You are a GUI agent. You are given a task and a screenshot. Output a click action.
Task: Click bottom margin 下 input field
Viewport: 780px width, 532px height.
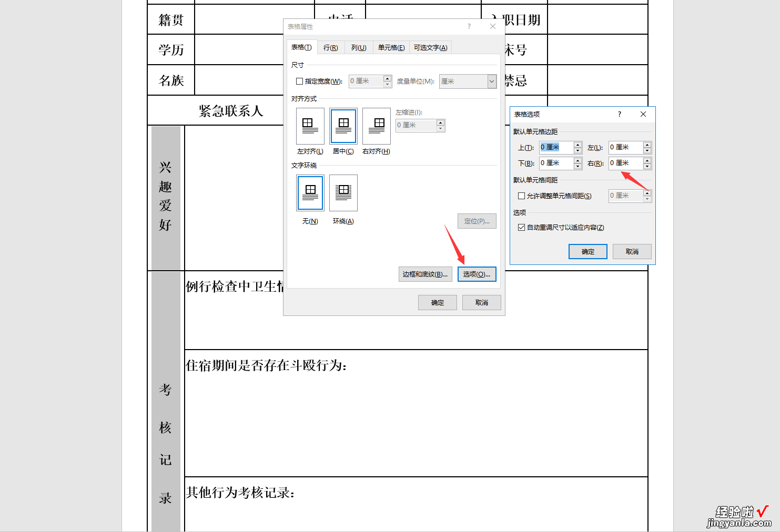pos(556,163)
